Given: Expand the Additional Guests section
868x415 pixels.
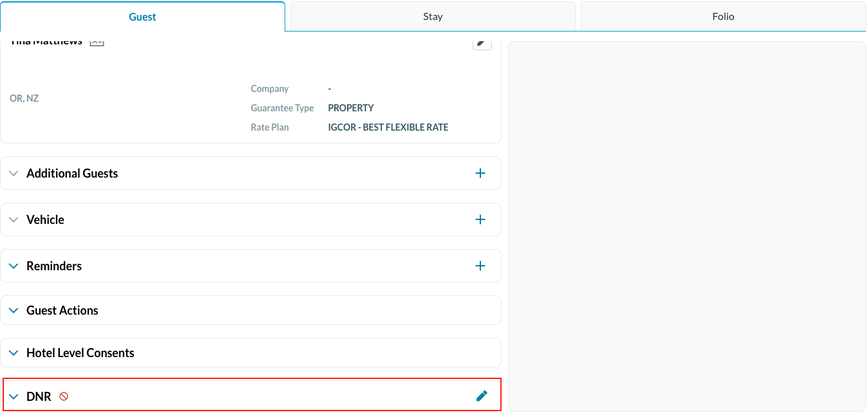Looking at the screenshot, I should [14, 172].
